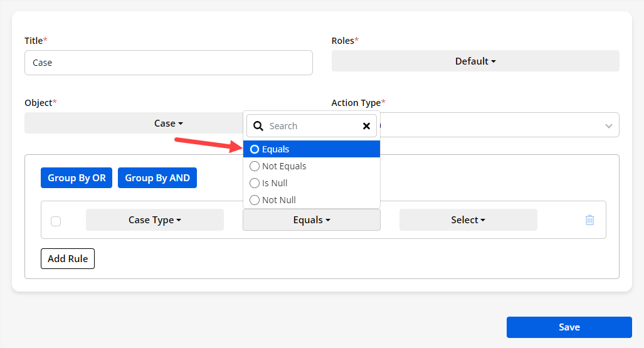
Task: Save the form with Save button
Action: (x=569, y=327)
